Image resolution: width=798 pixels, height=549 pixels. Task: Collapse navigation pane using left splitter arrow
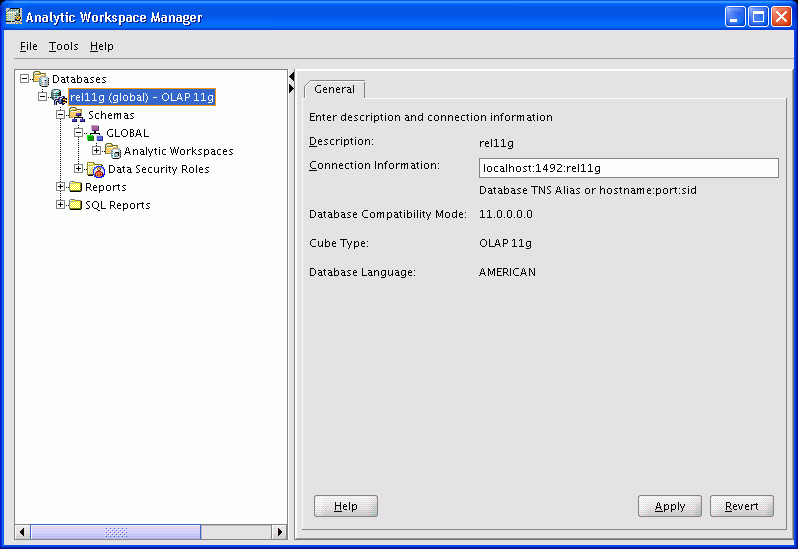tap(292, 76)
